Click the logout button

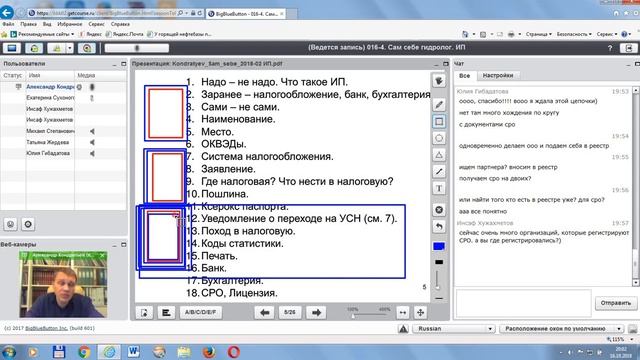tap(629, 48)
